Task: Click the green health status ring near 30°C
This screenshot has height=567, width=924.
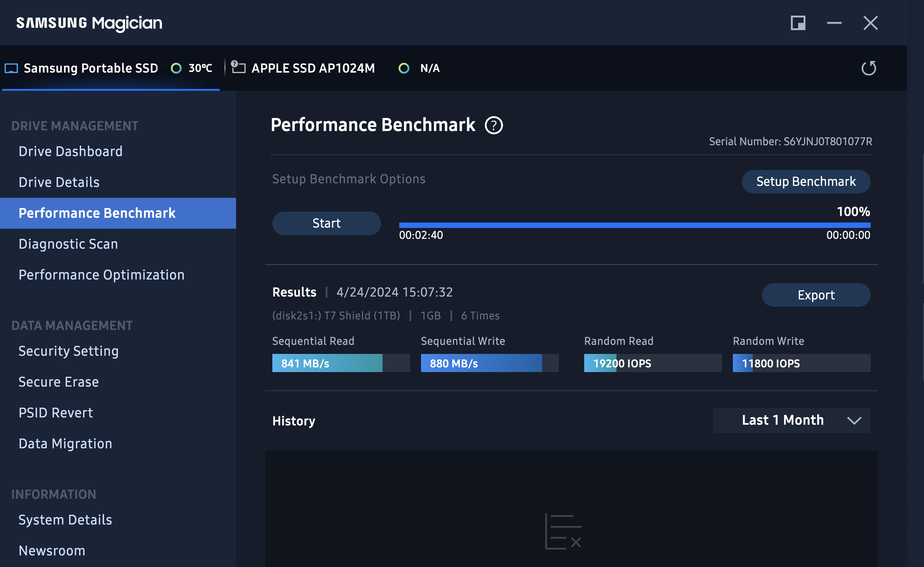Action: click(x=176, y=68)
